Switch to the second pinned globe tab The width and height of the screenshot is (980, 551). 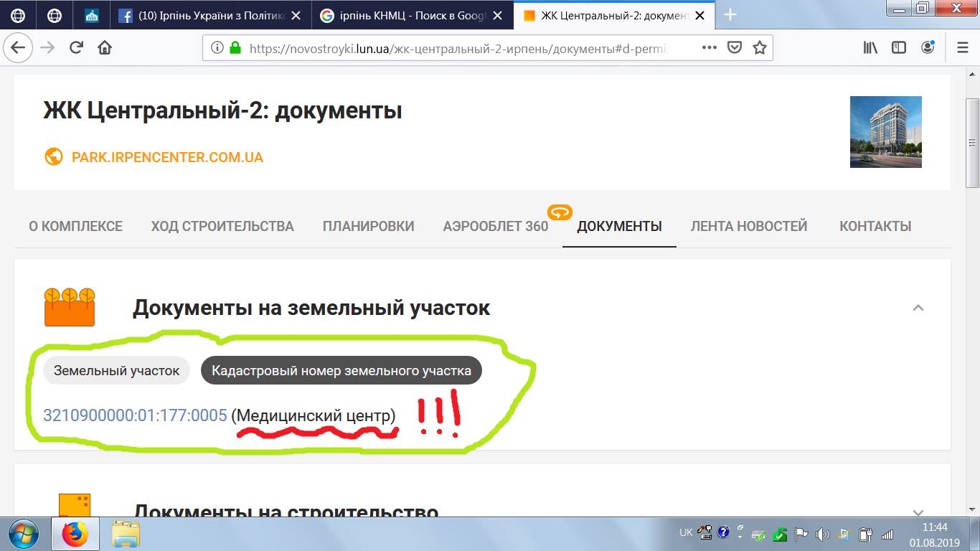[55, 15]
